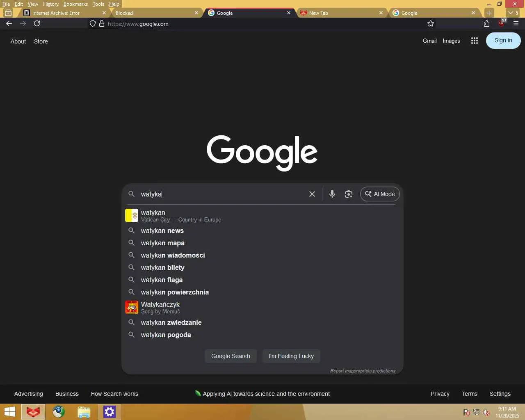Open the Extensions puzzle icon
Viewport: 525px width, 420px height.
tap(486, 24)
